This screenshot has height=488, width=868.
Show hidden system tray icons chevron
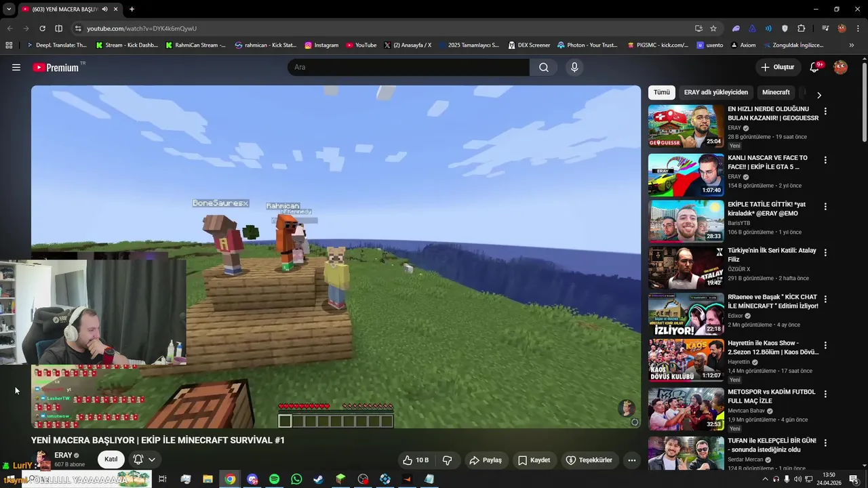click(765, 479)
